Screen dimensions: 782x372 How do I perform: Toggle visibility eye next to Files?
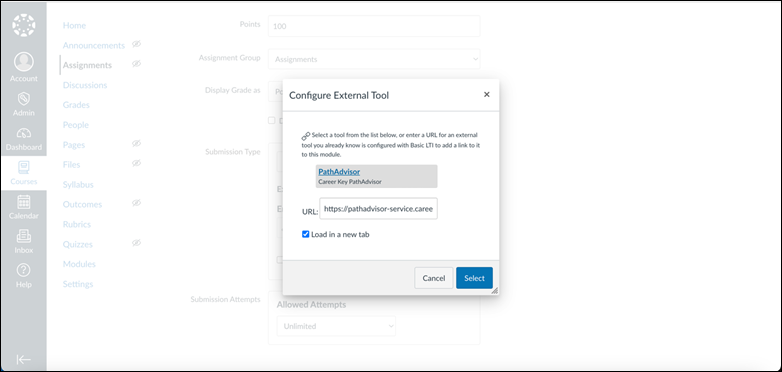[x=137, y=163]
